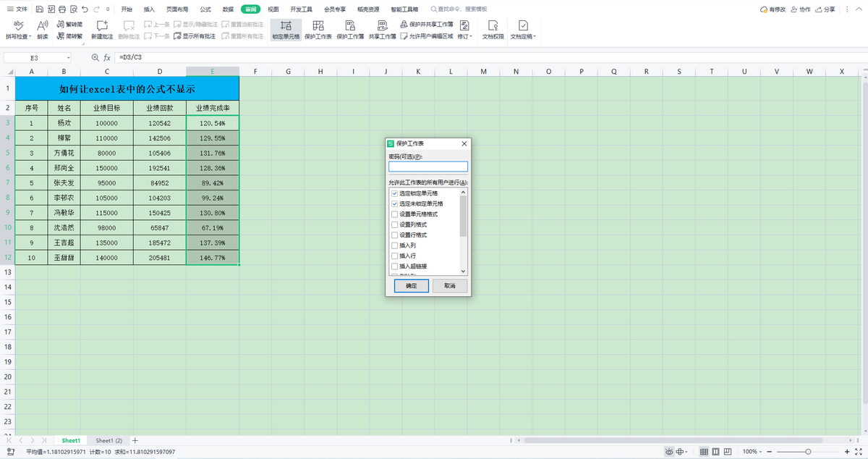Check 插入行 checkbox

pos(394,256)
